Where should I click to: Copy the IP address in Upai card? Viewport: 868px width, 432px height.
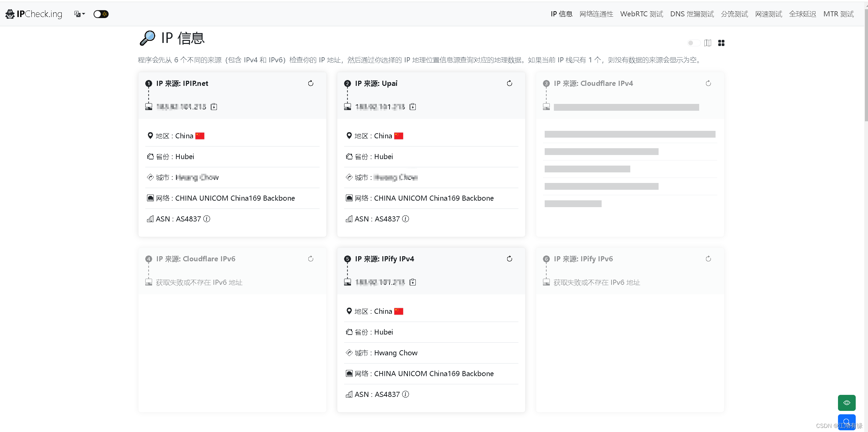(x=413, y=107)
